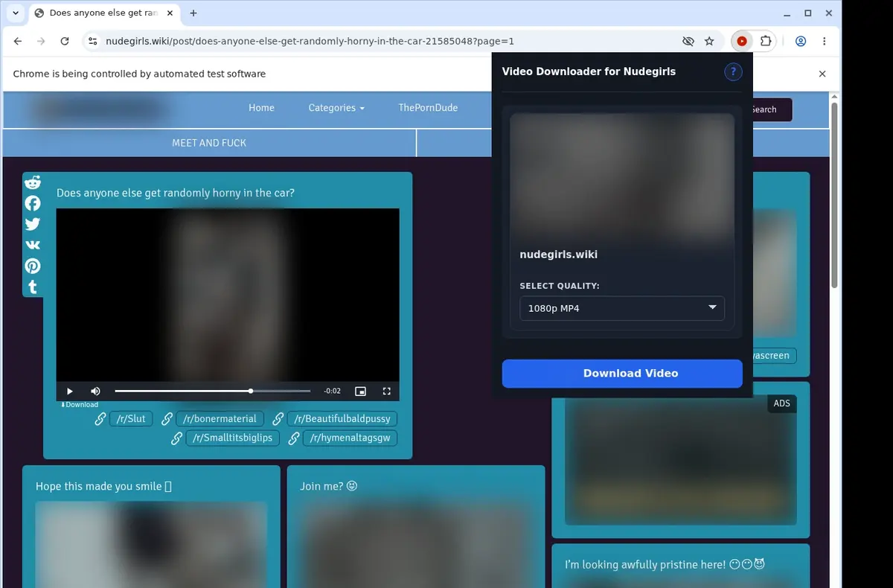
Task: Enter fullscreen on the video player
Action: [386, 391]
